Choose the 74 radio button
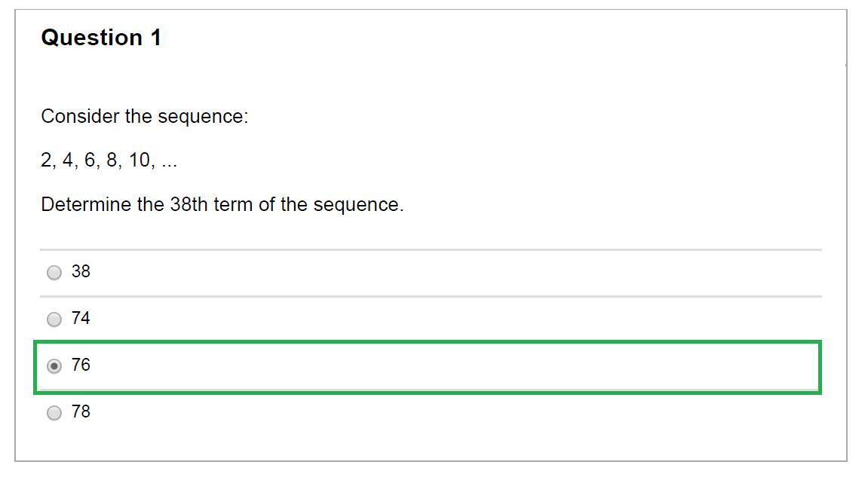The image size is (868, 477). [54, 320]
